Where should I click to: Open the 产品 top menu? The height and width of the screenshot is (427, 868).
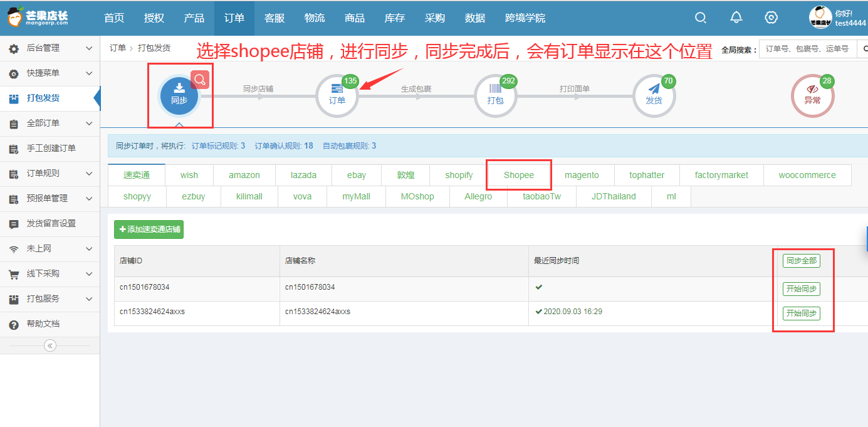pos(194,18)
